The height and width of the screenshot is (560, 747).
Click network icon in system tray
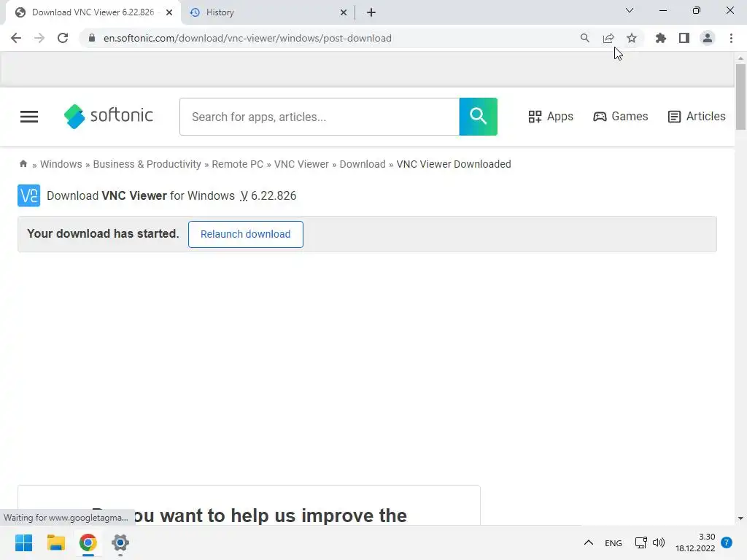click(x=640, y=542)
